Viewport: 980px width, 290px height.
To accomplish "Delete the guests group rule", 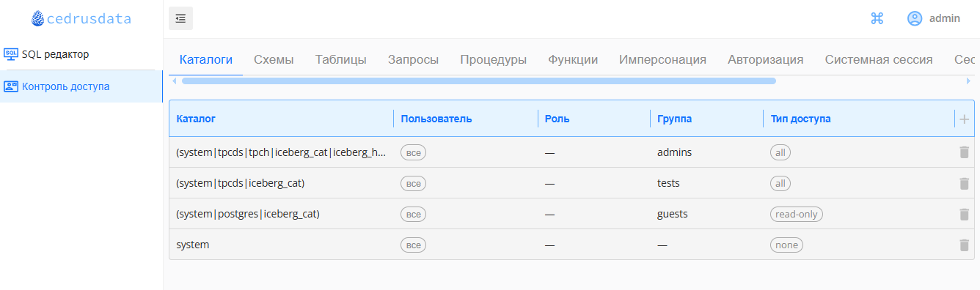I will pos(964,214).
